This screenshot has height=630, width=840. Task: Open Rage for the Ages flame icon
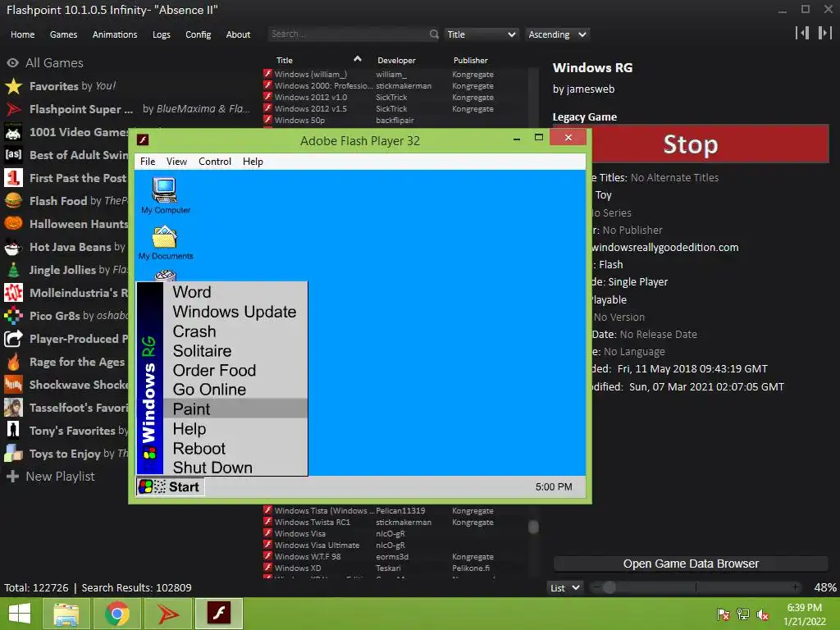pos(13,362)
